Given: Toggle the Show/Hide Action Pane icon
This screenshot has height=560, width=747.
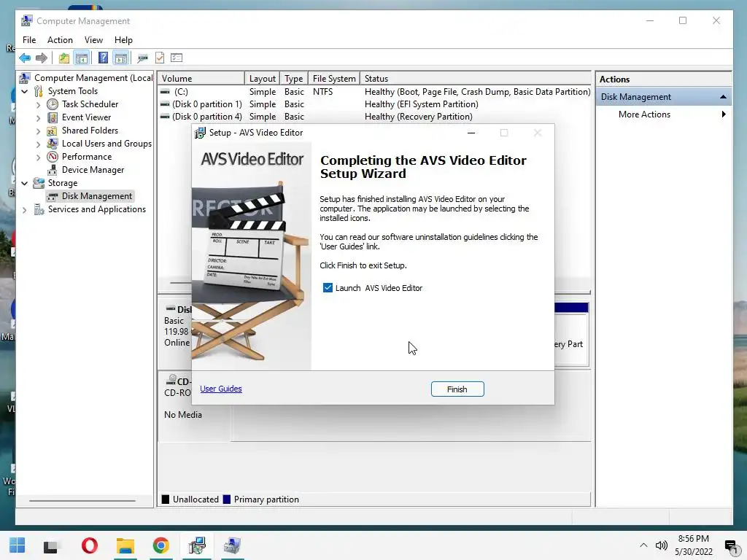Looking at the screenshot, I should point(121,58).
